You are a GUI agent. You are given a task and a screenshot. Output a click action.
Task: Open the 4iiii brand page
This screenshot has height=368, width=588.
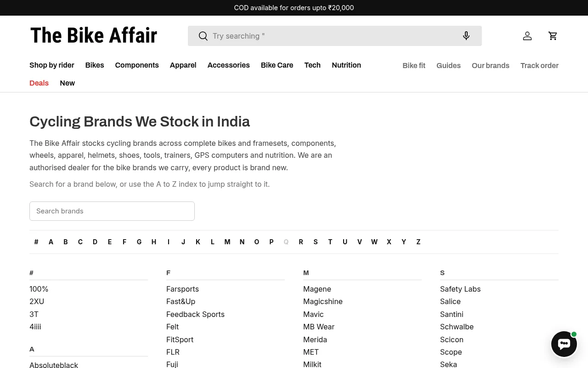click(x=35, y=327)
